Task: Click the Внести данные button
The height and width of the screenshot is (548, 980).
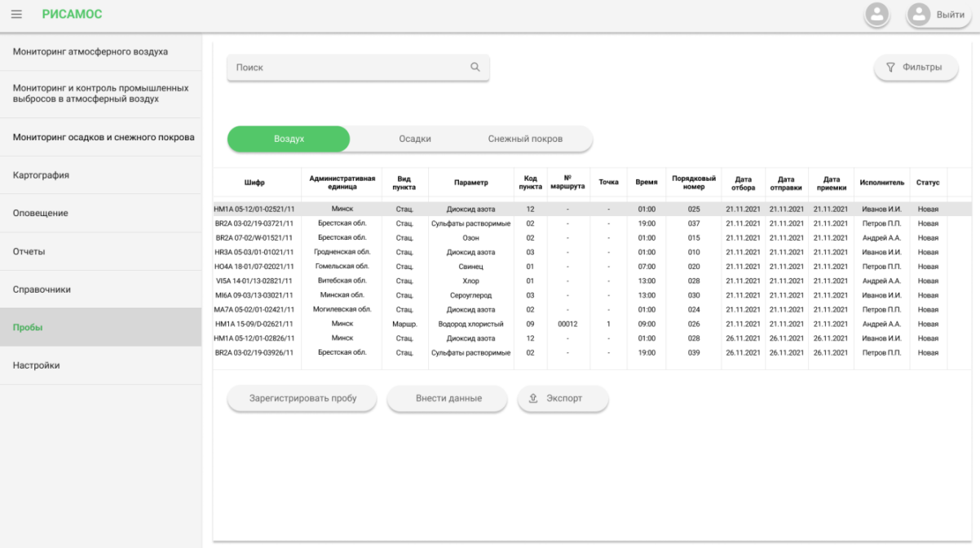Action: pos(448,399)
